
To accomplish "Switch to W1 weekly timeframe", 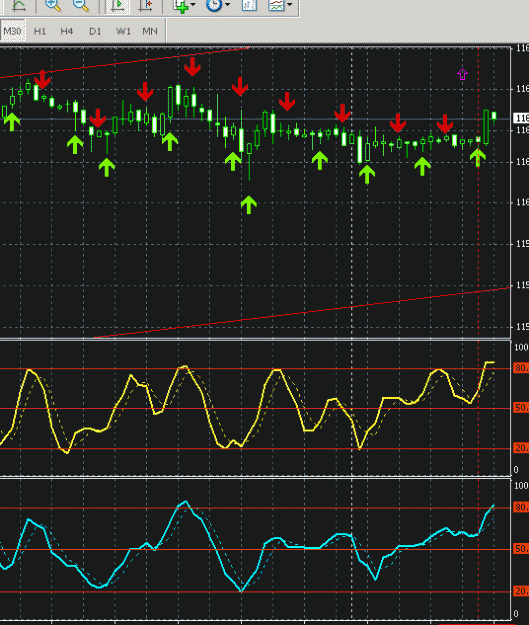I will pos(123,31).
